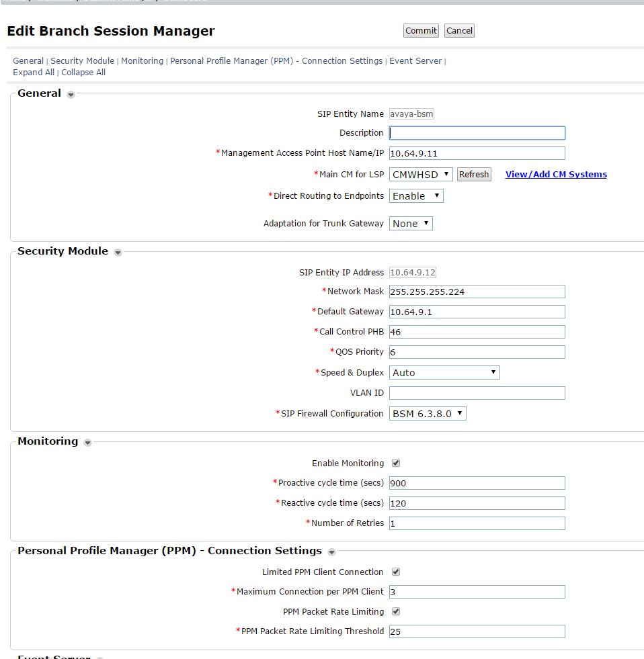644x659 pixels.
Task: Click the SIP Entity IP Address field
Action: coord(413,272)
